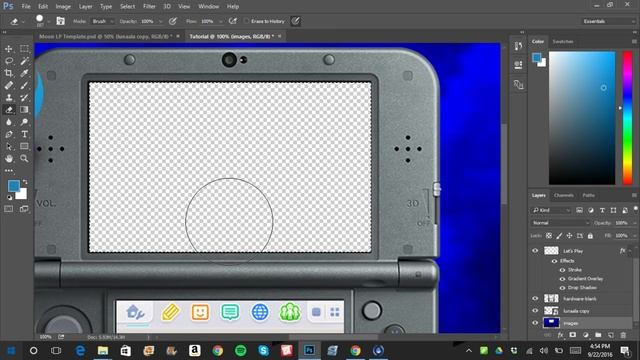Screen dimensions: 640x360
Task: Click delete layer trash icon
Action: coord(623,335)
